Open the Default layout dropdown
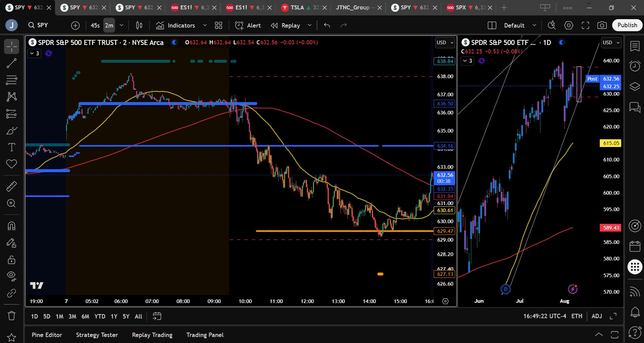Screen dimensions: 644x343 [520, 26]
